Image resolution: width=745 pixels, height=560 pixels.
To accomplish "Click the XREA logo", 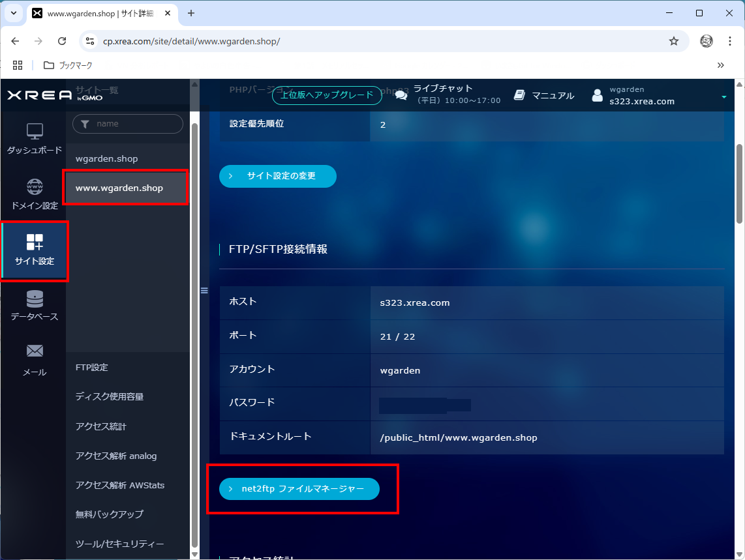I will [39, 96].
